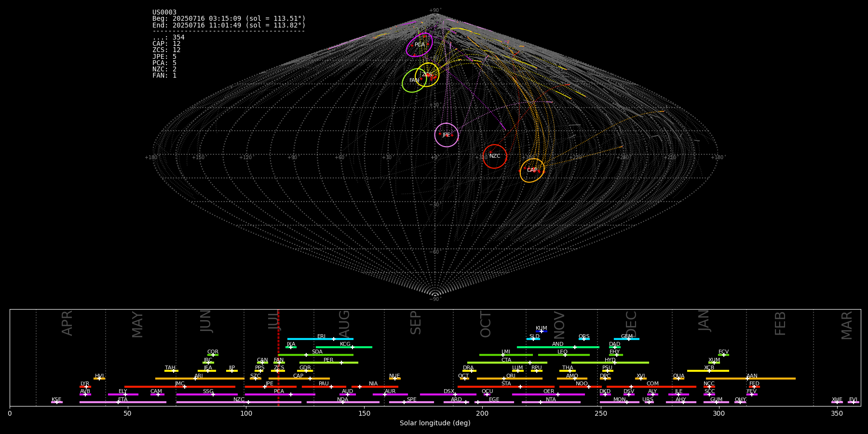This screenshot has height=434, width=868.
Task: Select the AAN shower bar in timeline
Action: (x=751, y=379)
